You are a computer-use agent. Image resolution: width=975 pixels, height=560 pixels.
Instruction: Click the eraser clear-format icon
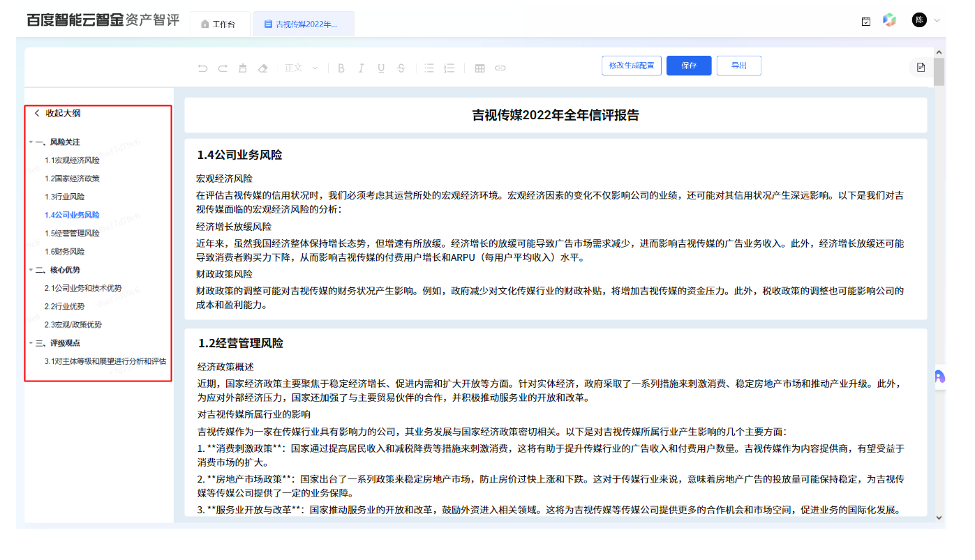[263, 68]
